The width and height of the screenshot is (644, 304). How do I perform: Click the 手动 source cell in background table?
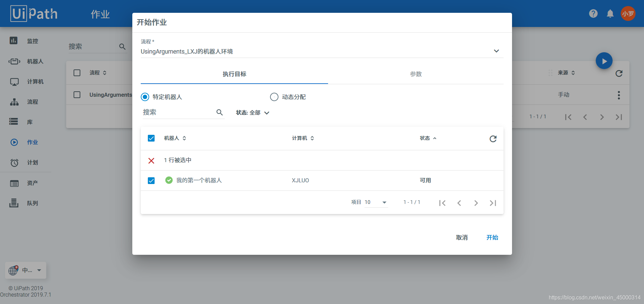(563, 95)
